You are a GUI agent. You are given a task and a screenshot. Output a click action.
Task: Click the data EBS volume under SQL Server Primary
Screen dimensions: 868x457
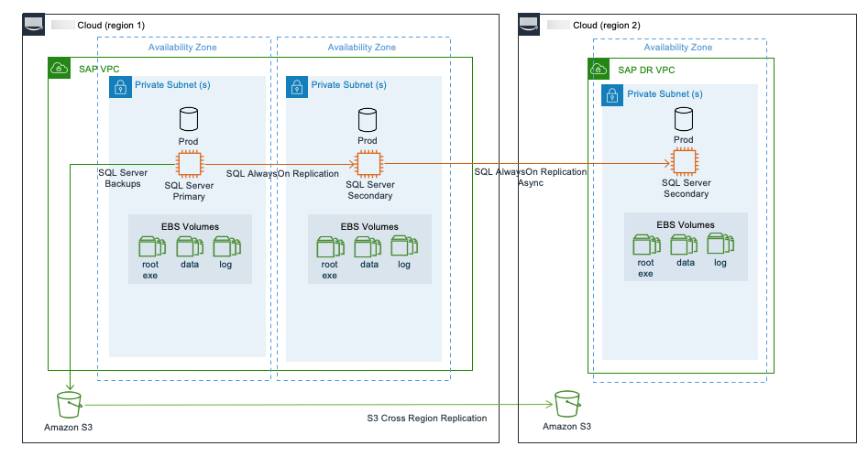click(x=189, y=246)
